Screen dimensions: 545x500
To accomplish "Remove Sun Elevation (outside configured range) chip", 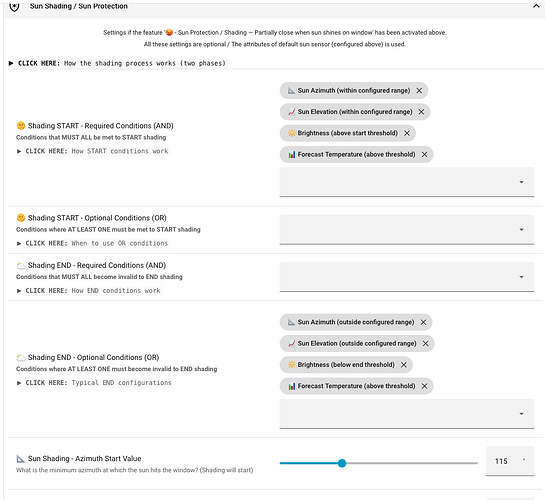I will tap(425, 343).
